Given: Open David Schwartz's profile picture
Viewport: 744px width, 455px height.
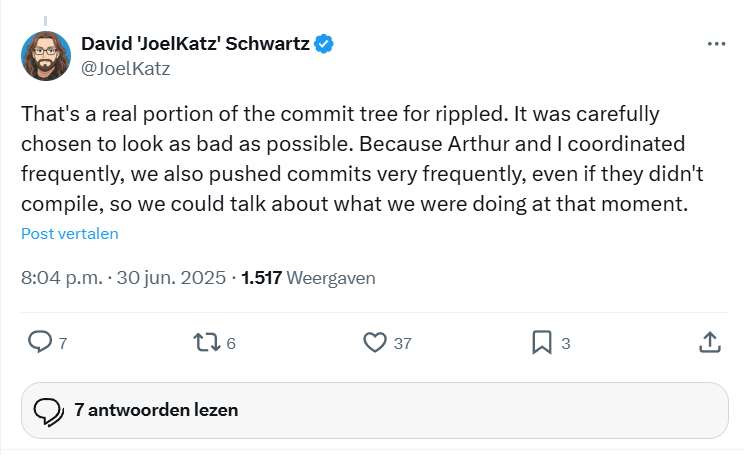Looking at the screenshot, I should (46, 56).
